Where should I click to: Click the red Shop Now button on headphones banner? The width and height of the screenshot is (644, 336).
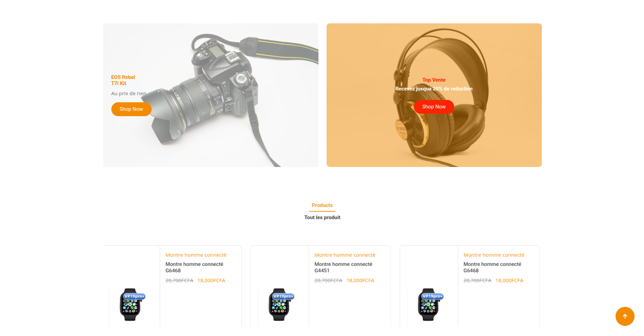point(434,107)
